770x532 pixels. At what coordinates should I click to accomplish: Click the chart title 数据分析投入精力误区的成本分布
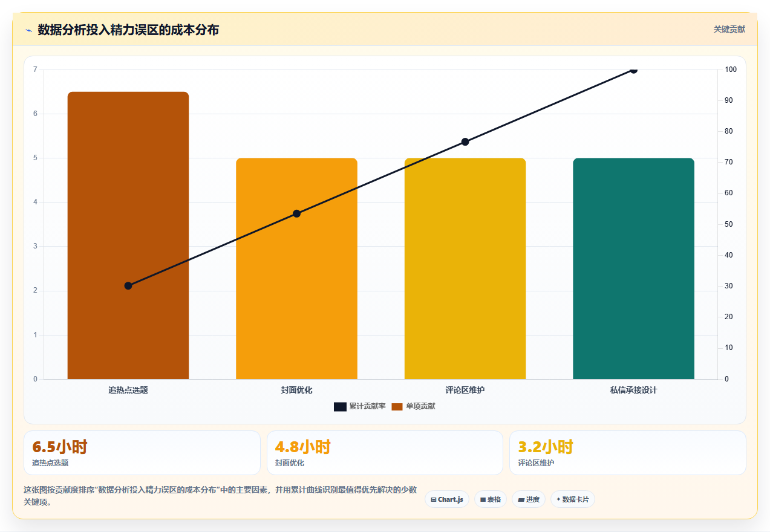coord(128,30)
